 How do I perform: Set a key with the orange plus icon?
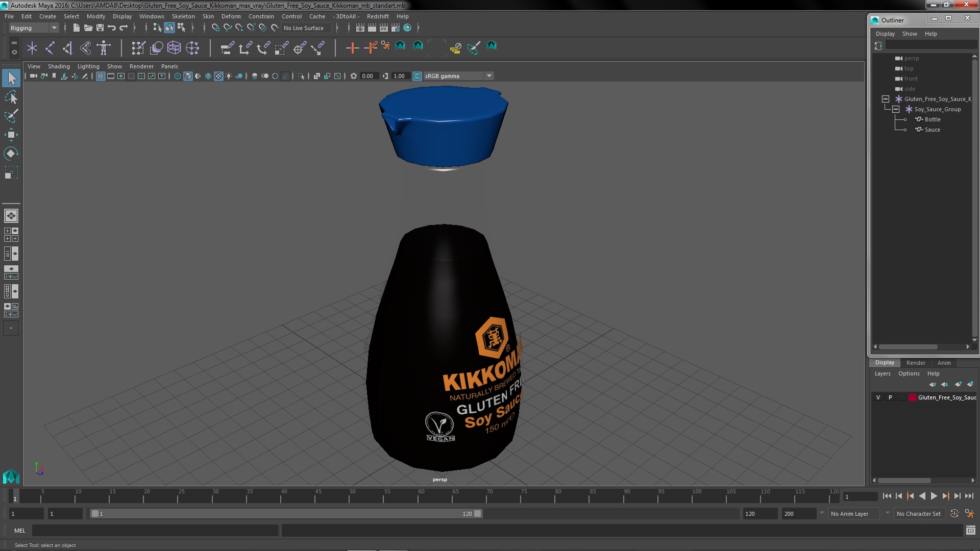(x=352, y=48)
